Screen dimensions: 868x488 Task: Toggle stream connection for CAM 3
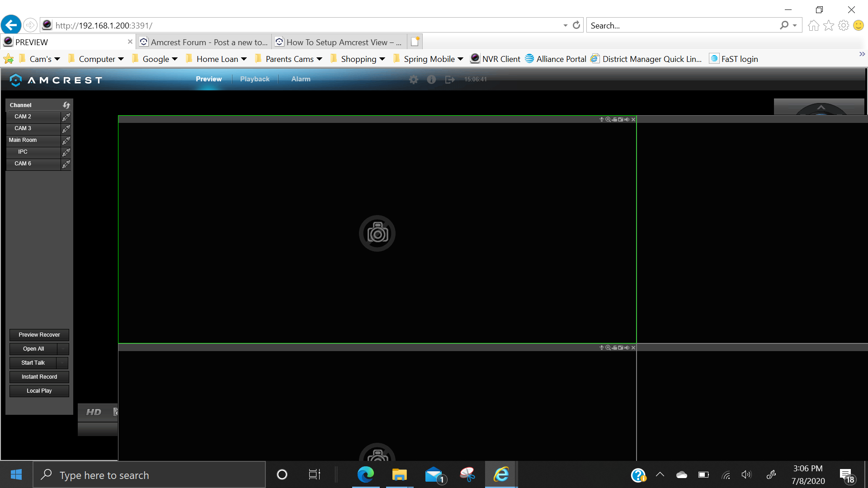pos(66,128)
